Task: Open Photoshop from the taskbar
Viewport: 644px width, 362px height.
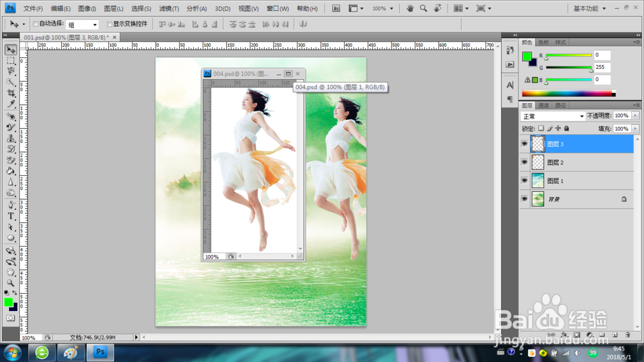Action: tap(100, 352)
